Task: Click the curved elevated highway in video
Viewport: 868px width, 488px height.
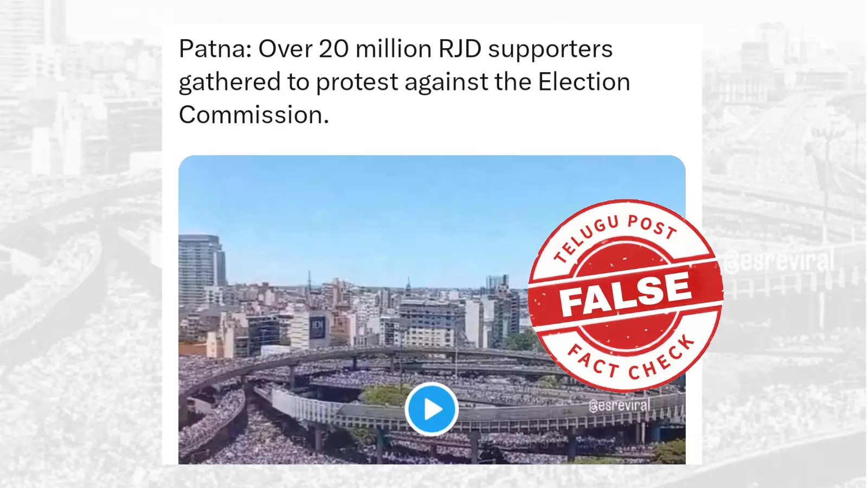Action: [x=347, y=356]
